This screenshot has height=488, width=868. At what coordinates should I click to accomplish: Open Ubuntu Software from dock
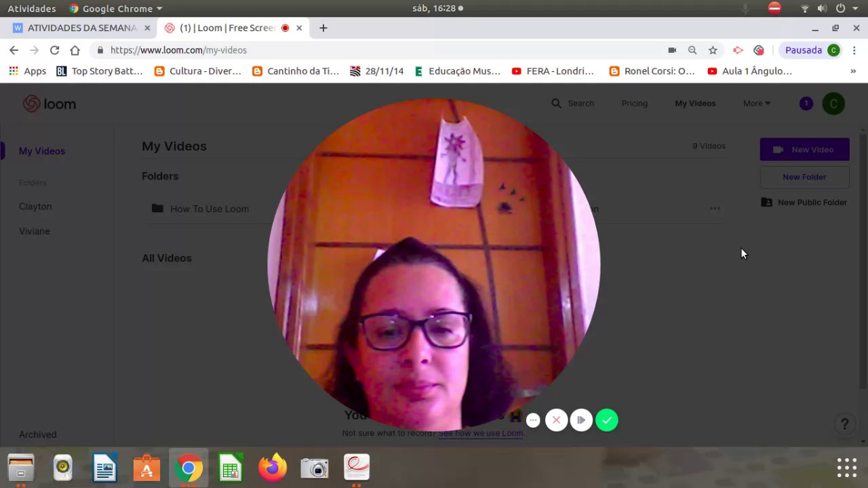(146, 468)
